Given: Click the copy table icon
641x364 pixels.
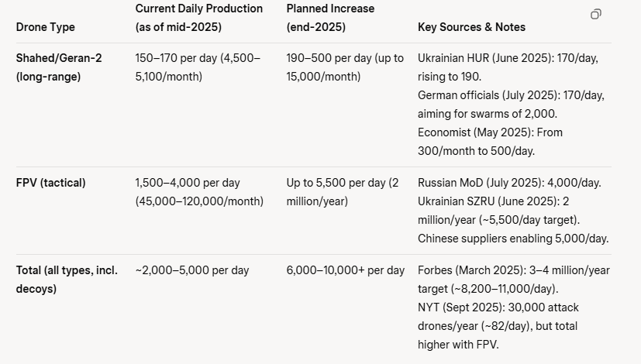Looking at the screenshot, I should 595,14.
